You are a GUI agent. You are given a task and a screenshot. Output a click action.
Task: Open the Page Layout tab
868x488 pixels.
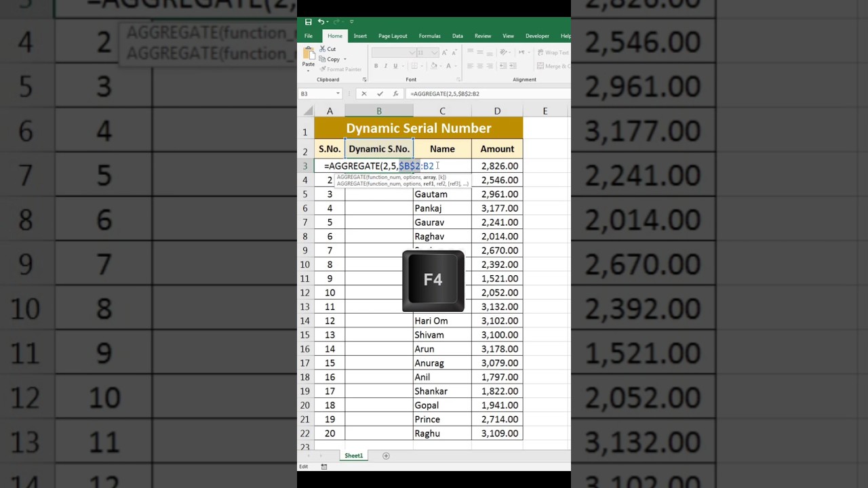pos(393,36)
